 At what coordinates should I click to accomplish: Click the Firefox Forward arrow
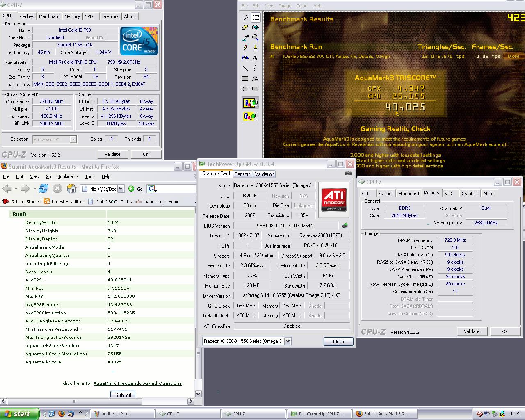[25, 189]
